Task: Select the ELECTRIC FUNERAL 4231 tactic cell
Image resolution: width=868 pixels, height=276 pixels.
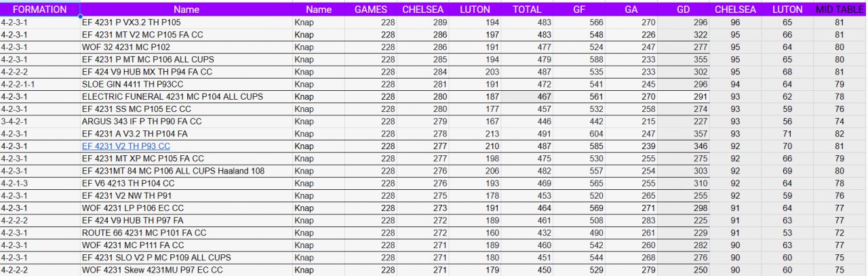Action: [172, 97]
